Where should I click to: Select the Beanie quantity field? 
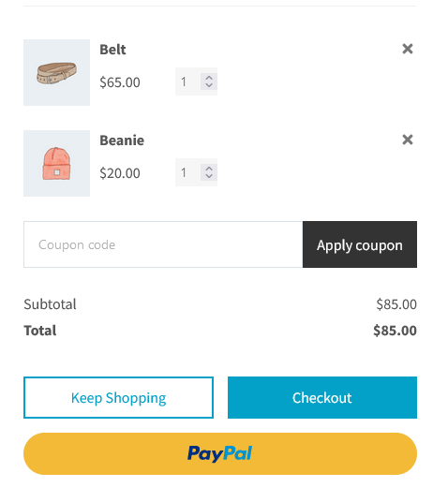188,172
